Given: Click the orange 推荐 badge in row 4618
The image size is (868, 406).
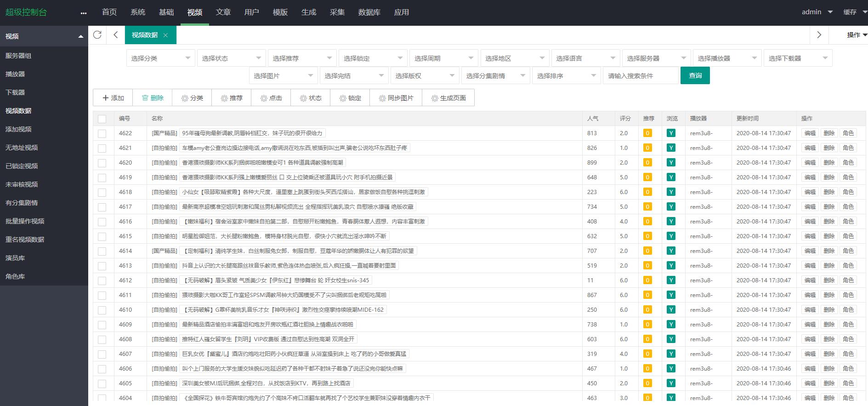Looking at the screenshot, I should [647, 192].
